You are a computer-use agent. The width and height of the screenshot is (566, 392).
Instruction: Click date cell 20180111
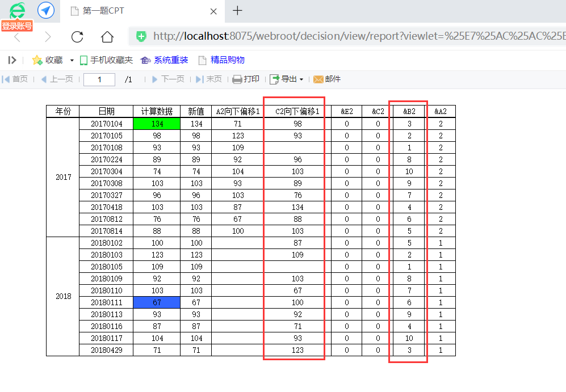tap(106, 302)
